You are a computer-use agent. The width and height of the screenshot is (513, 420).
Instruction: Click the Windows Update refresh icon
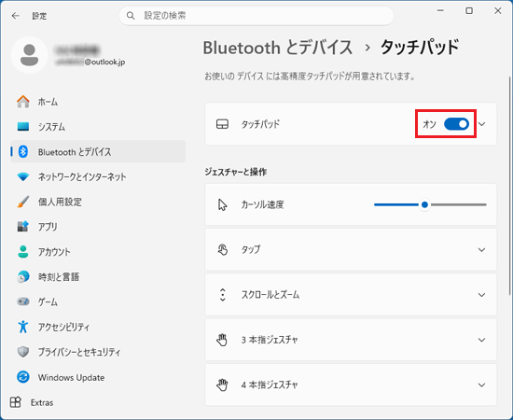(x=23, y=377)
